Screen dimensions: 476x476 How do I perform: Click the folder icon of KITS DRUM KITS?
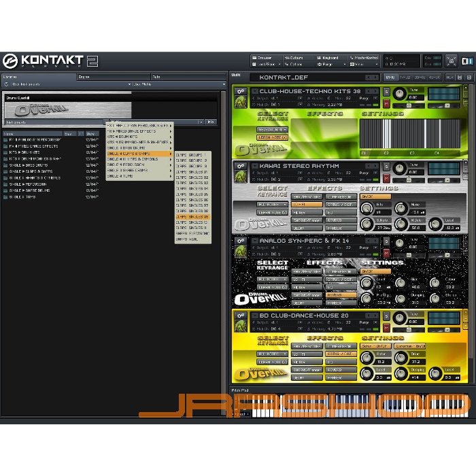tap(5, 152)
